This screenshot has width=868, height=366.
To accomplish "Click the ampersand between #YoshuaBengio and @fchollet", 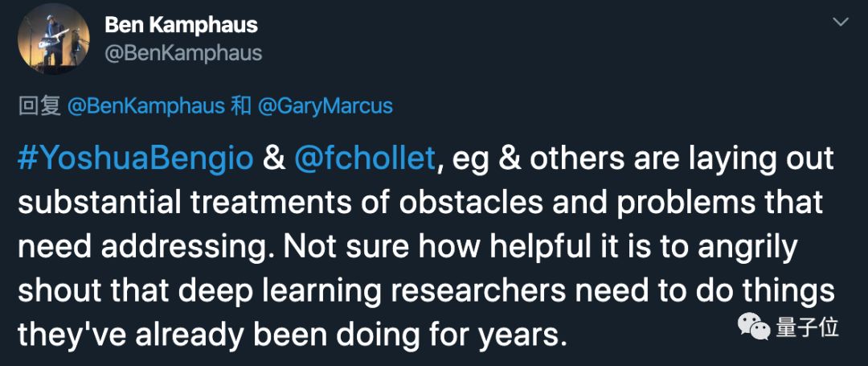I will click(x=274, y=159).
